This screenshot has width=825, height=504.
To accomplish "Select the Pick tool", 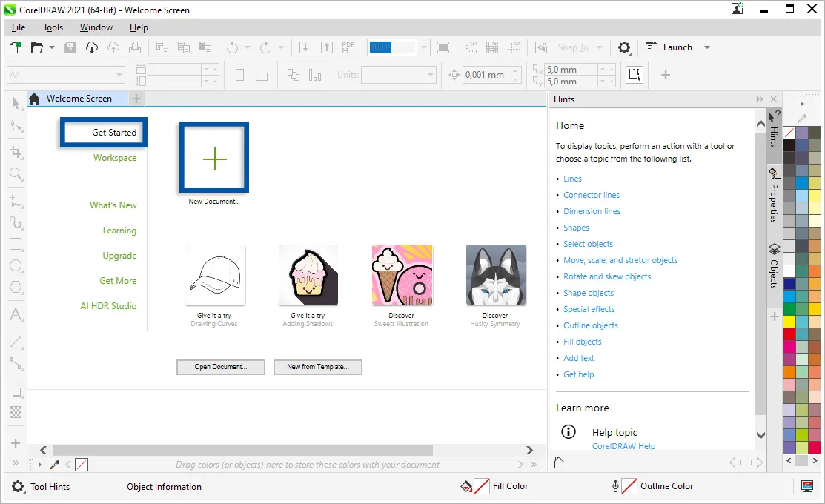I will [16, 103].
